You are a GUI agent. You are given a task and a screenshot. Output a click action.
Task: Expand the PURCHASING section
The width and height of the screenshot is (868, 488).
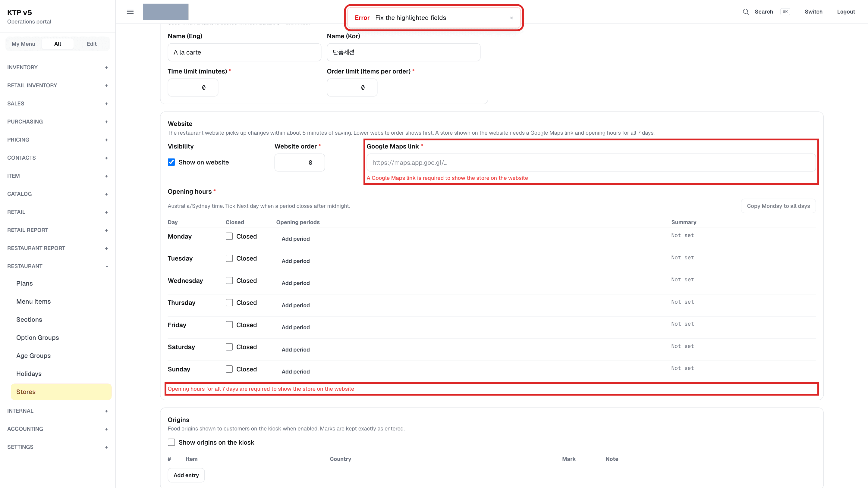[58, 122]
